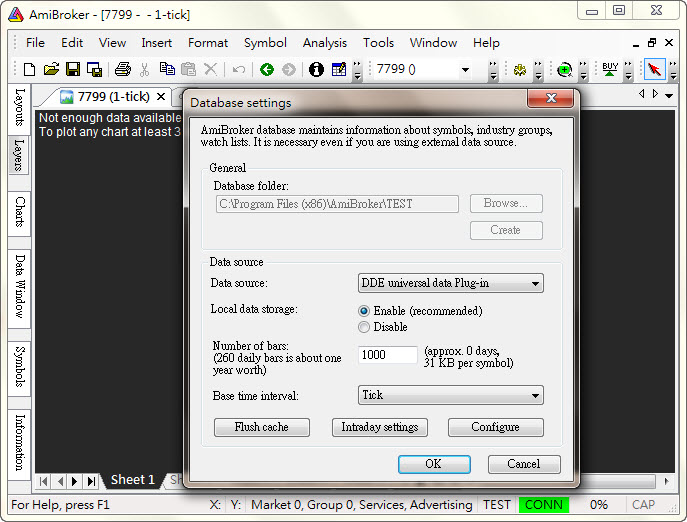Open the Edit menu
The height and width of the screenshot is (522, 687).
72,43
